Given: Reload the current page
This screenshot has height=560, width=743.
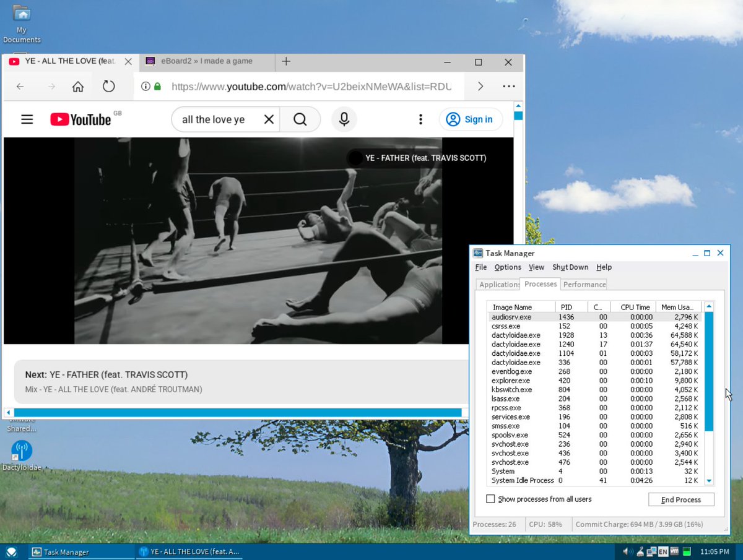Looking at the screenshot, I should click(108, 87).
